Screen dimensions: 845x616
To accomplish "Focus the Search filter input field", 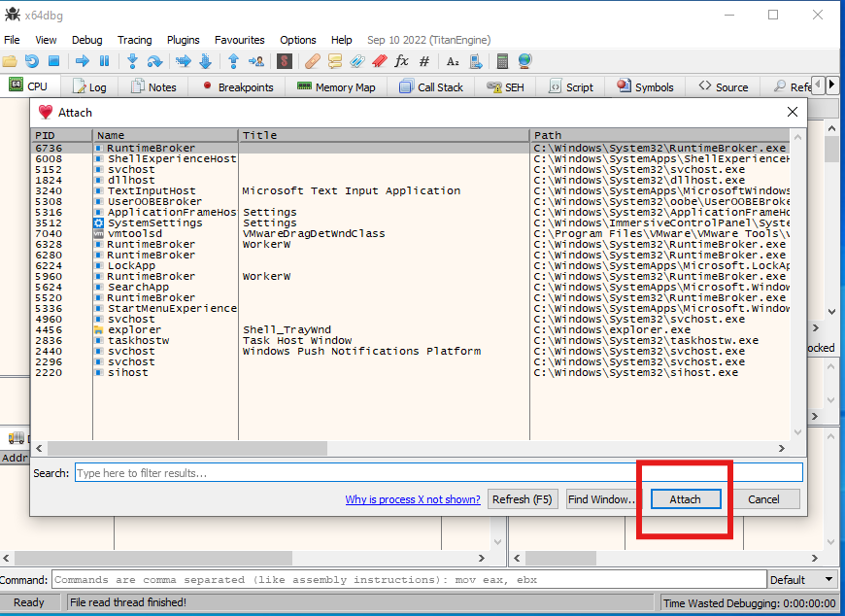I will (439, 472).
